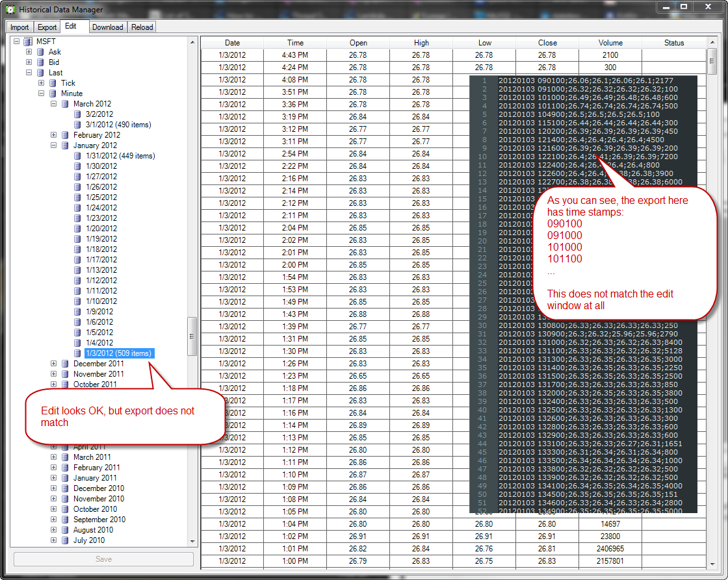Image resolution: width=728 pixels, height=580 pixels.
Task: Click the 3/2/2012 item icon
Action: click(77, 114)
